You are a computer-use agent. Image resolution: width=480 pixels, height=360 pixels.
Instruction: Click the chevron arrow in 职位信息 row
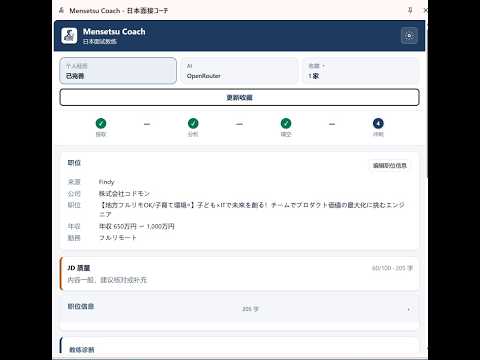(409, 309)
